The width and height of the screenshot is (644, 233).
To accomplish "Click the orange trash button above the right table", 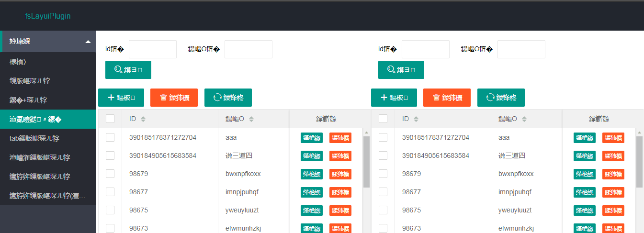I will [x=447, y=98].
